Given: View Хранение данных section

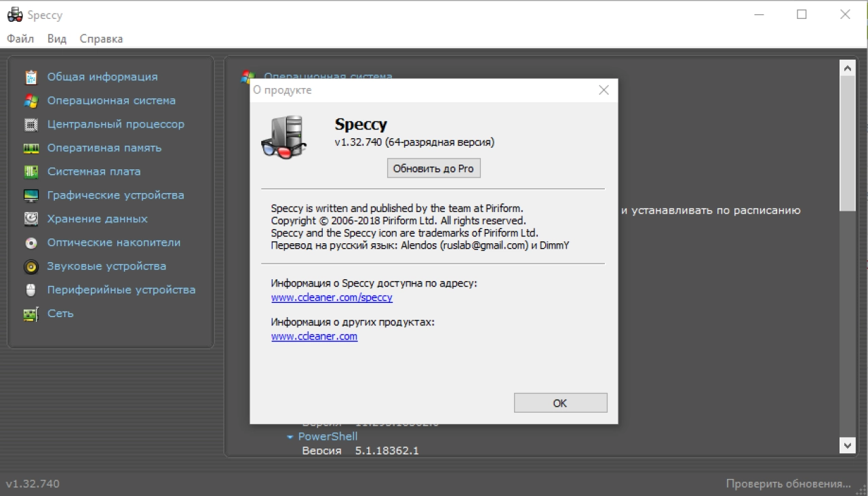Looking at the screenshot, I should [x=97, y=220].
